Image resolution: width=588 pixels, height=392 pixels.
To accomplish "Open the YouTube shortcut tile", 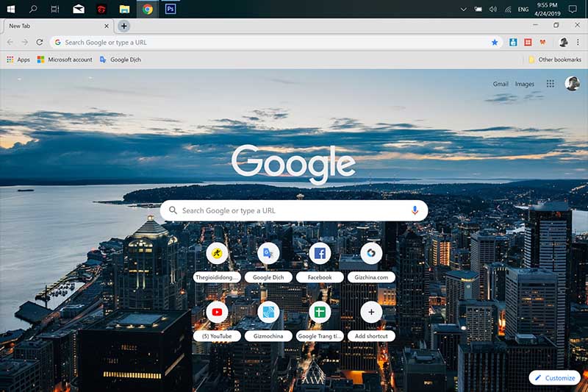I will [x=217, y=321].
